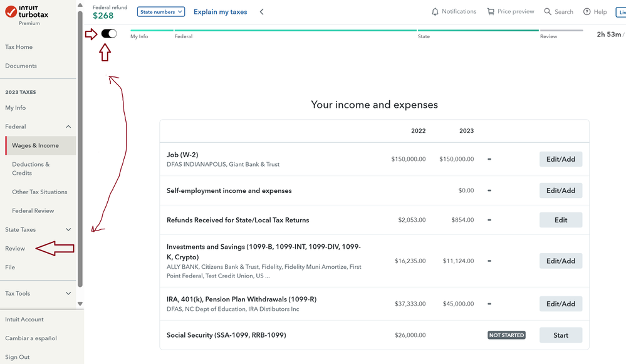Screen dimensions: 626x364
Task: Click the Your income and expenses heading
Action: pos(375,105)
